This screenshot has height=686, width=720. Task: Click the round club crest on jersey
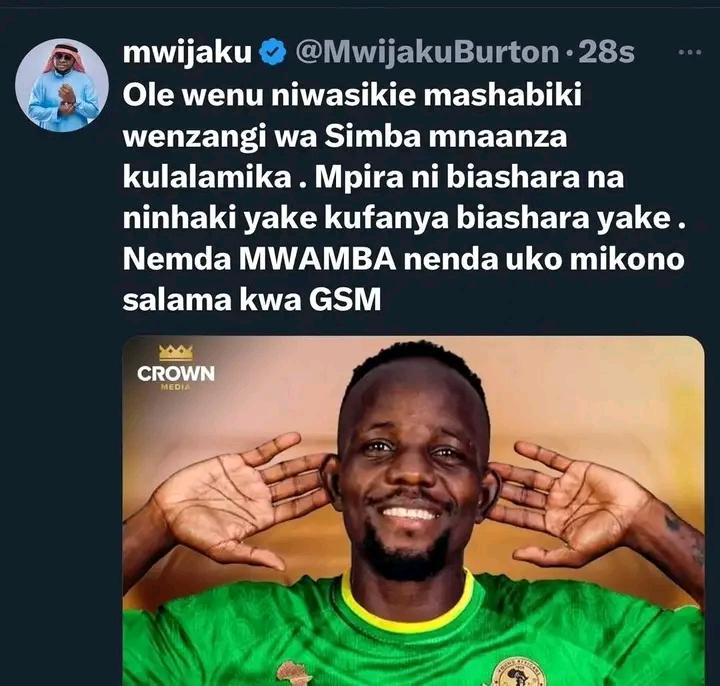click(x=520, y=672)
